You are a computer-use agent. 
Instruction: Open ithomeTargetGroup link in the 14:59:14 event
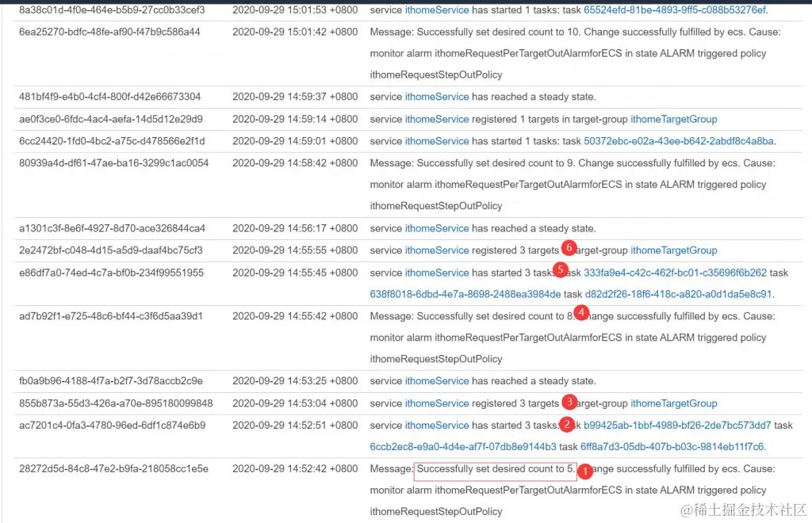pos(673,120)
